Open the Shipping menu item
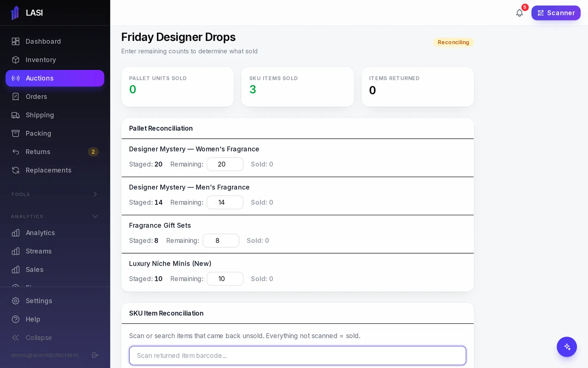Screen dimensions: 588x368 click(x=55, y=115)
